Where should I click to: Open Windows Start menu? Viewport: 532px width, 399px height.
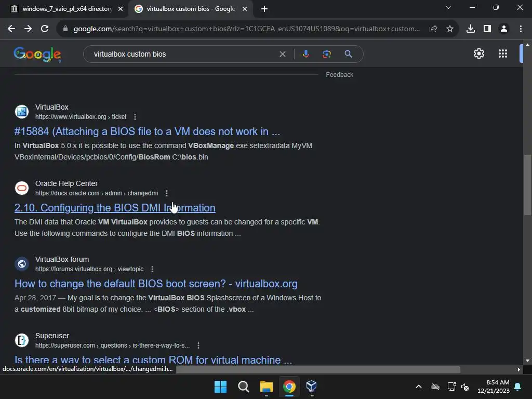[220, 387]
